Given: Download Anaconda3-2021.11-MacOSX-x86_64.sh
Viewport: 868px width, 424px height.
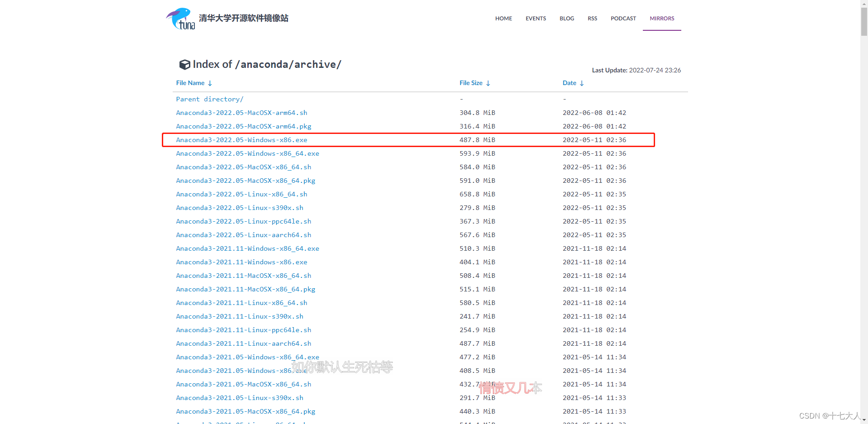Looking at the screenshot, I should point(244,276).
